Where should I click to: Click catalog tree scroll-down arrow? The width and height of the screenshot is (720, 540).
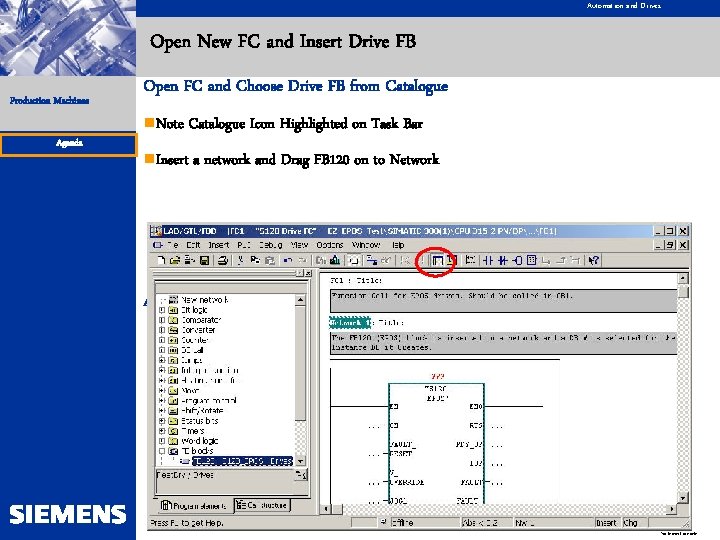(300, 461)
